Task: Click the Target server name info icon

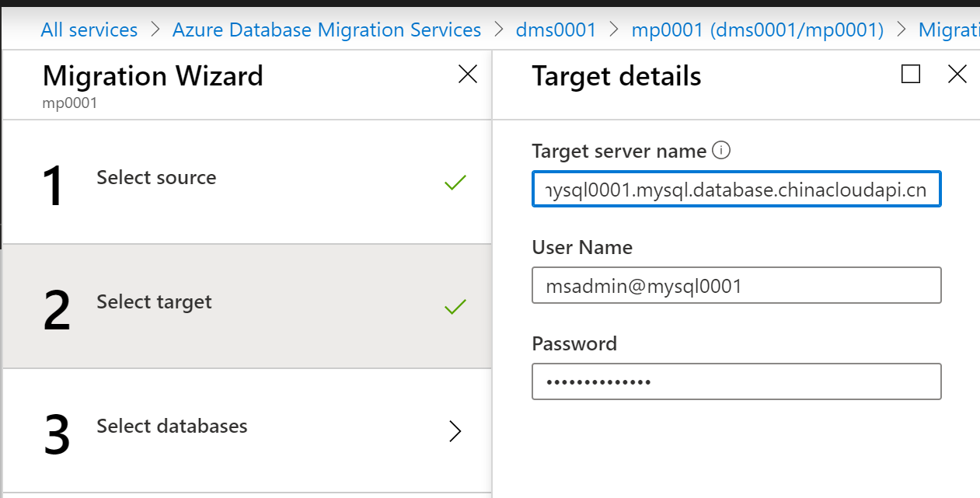Action: coord(721,150)
